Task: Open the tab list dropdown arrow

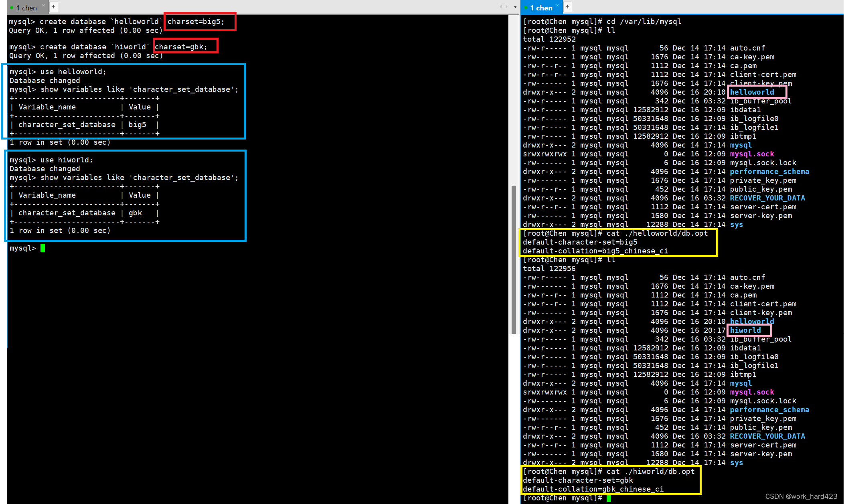Action: [515, 7]
